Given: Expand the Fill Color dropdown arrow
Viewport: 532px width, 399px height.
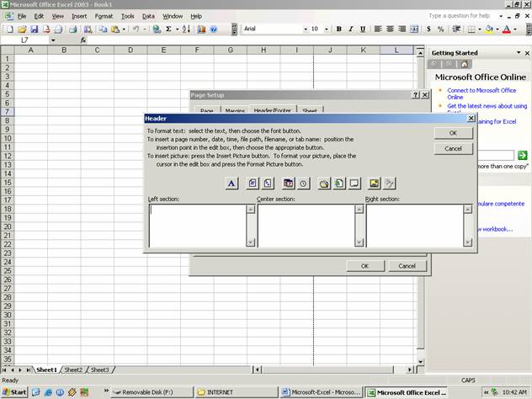Looking at the screenshot, I should click(x=497, y=29).
